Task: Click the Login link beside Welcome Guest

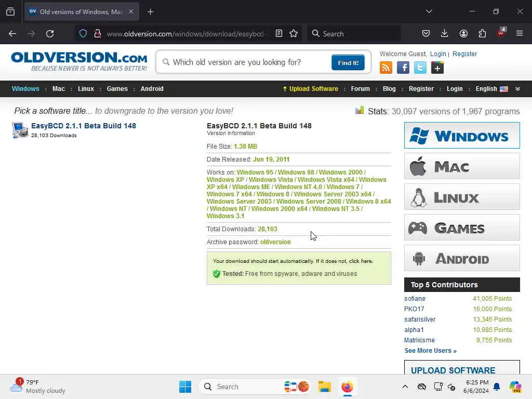Action: (x=438, y=54)
